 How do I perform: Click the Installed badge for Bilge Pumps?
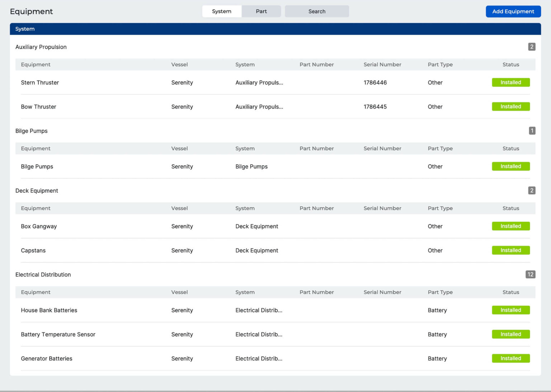pyautogui.click(x=510, y=166)
